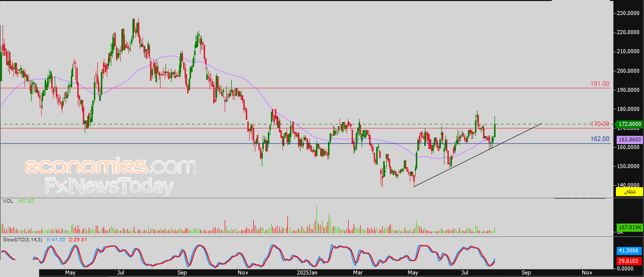Click the SlowSTO(3,14,3) indicator label
Viewport: 644px width, 277px height.
(x=23, y=240)
